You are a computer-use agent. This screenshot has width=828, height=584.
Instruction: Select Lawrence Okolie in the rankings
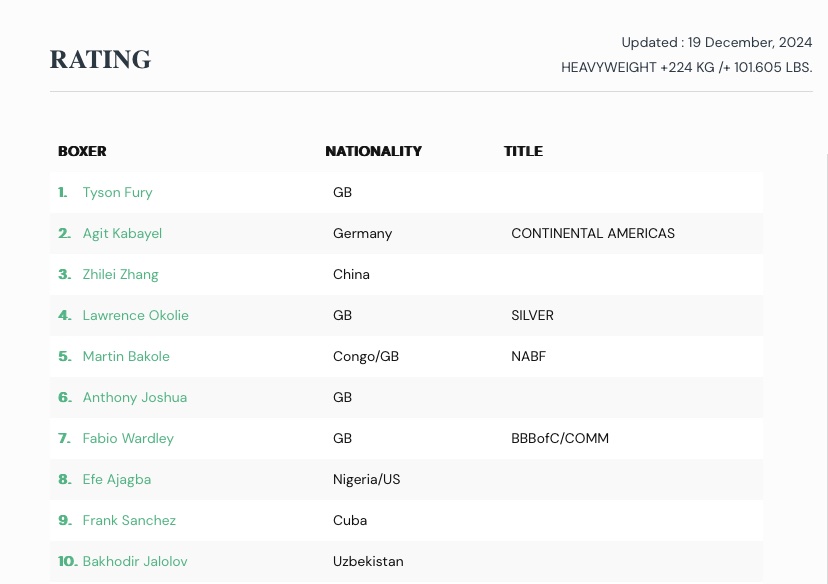click(135, 315)
